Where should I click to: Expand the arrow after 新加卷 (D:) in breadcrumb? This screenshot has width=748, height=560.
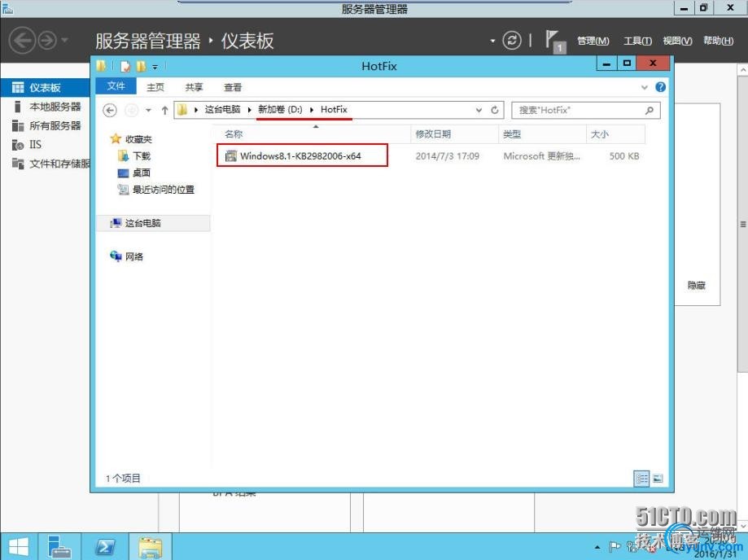(312, 110)
